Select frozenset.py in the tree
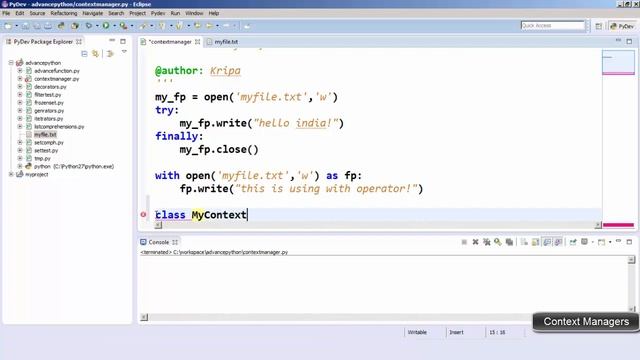The image size is (640, 360). click(x=49, y=102)
